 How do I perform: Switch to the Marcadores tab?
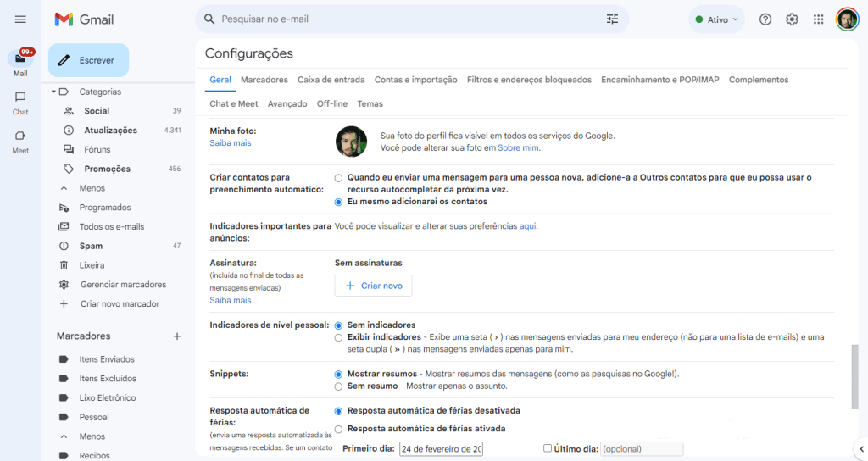(x=264, y=80)
